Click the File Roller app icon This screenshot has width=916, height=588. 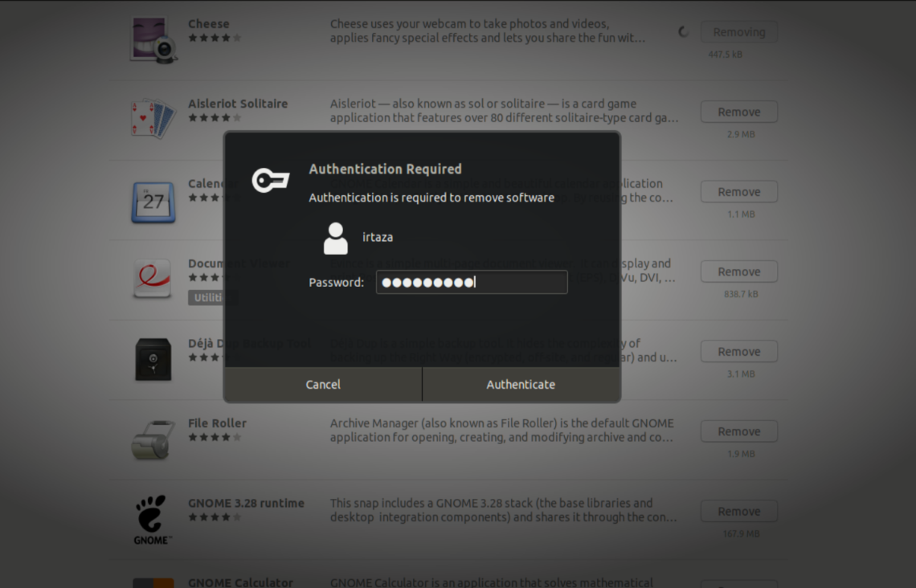point(153,439)
